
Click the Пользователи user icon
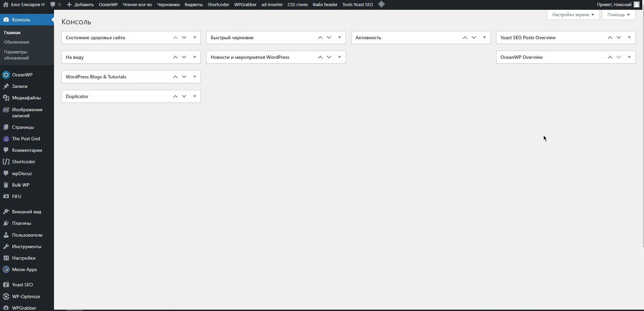coord(6,235)
